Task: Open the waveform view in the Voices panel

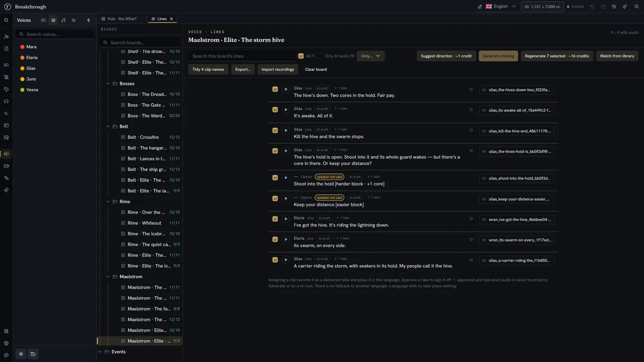Action: pyautogui.click(x=74, y=20)
